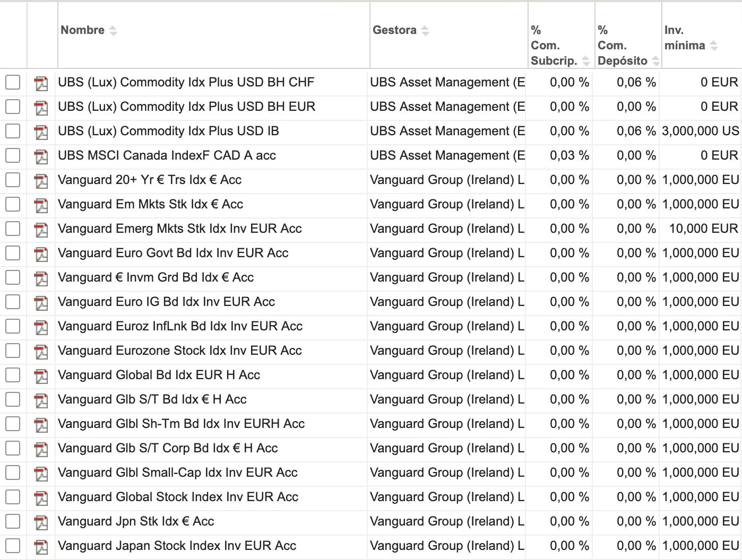Viewport: 742px width, 560px height.
Task: Select checkbox for UBS MSCI Canada IndexF
Action: tap(13, 155)
